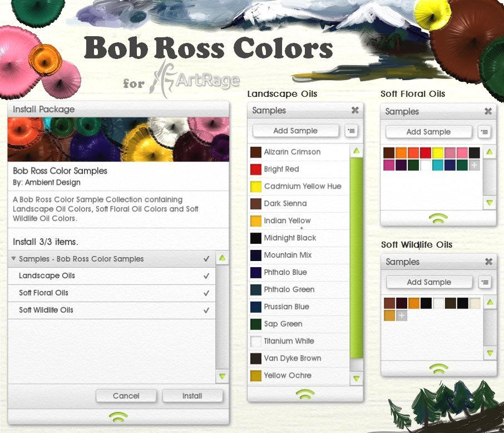Toggle the Soft Floral Oils install checkmark

(x=206, y=293)
